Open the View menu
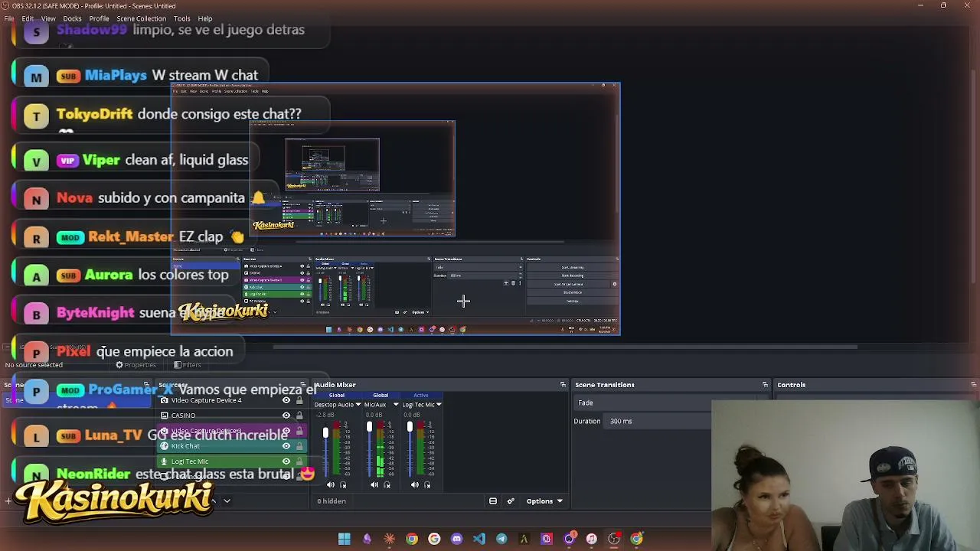Viewport: 980px width, 551px height. point(48,18)
